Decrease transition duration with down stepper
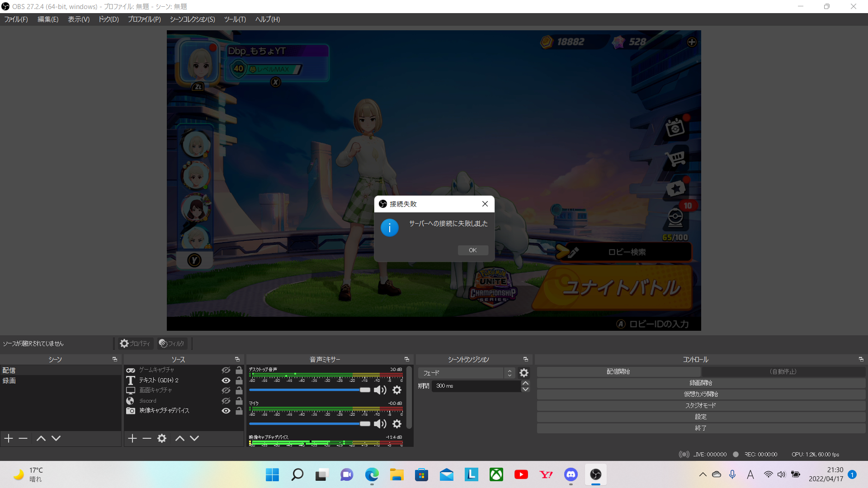868x488 pixels. click(x=525, y=389)
